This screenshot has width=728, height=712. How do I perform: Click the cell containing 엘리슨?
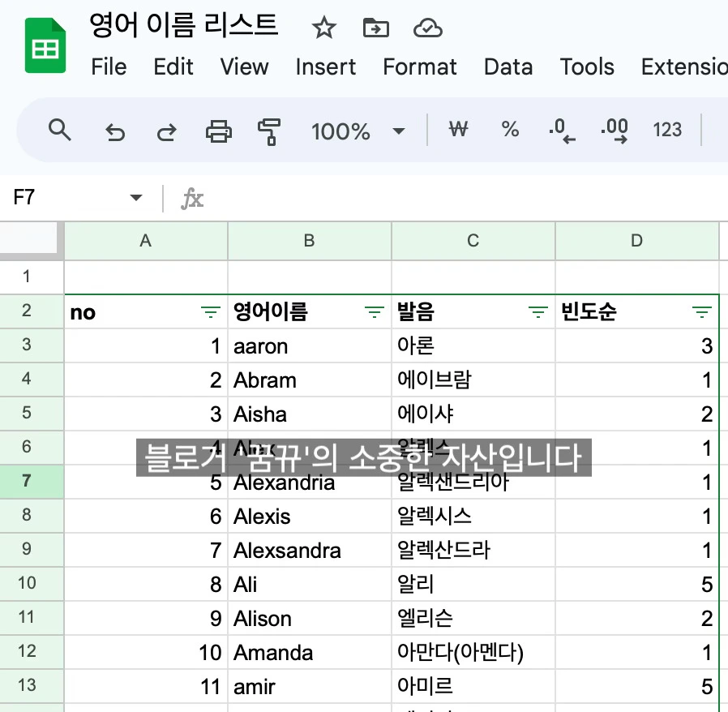click(x=473, y=618)
